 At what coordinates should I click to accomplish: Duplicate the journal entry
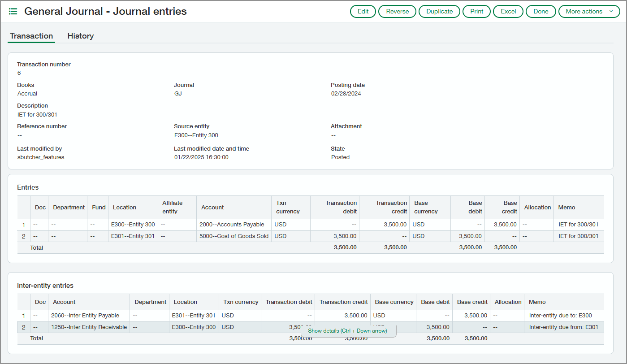(439, 11)
